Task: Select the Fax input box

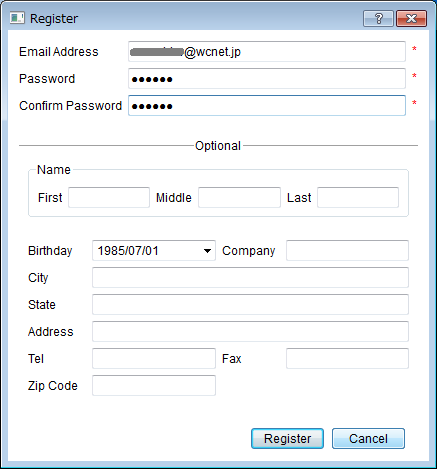Action: [x=347, y=358]
